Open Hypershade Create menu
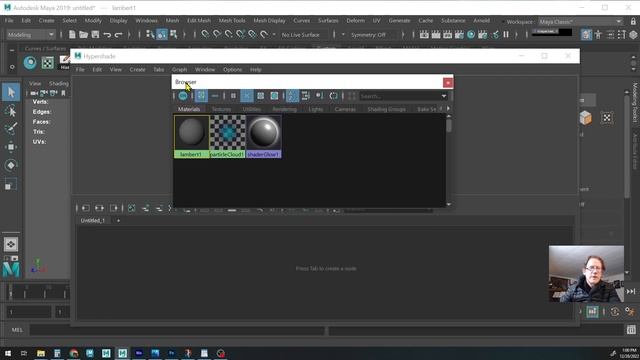The image size is (640, 360). 137,70
